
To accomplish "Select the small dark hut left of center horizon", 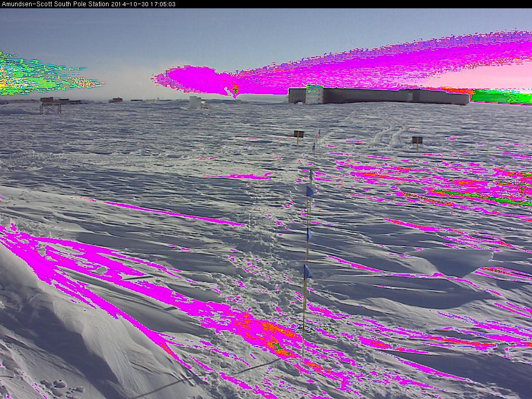I will (x=115, y=100).
